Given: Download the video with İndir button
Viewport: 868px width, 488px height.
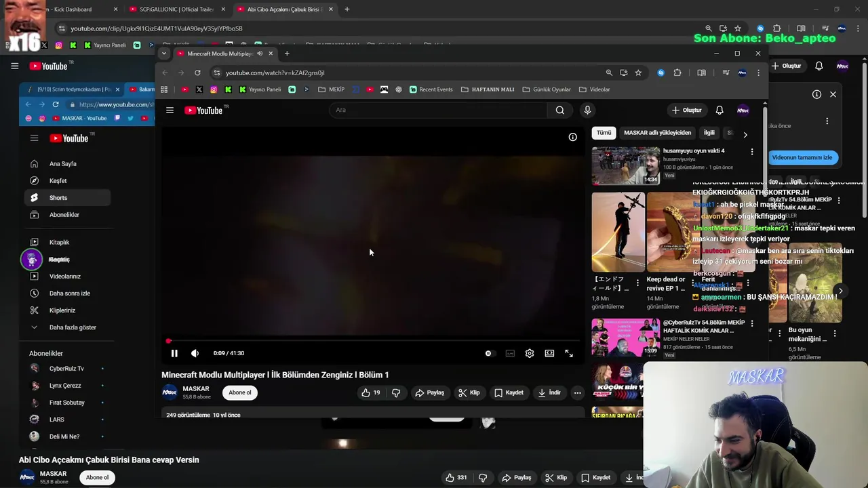Looking at the screenshot, I should point(549,392).
